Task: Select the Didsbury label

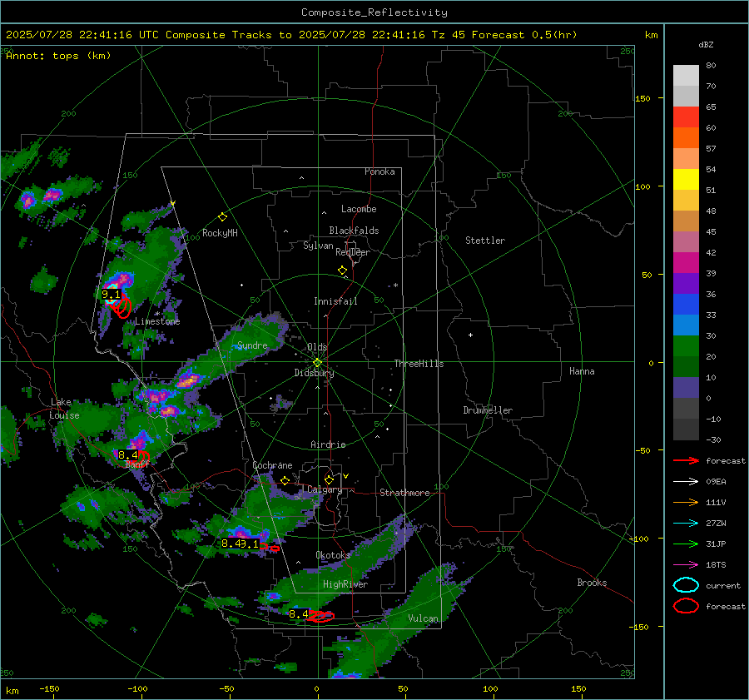Action: click(314, 373)
